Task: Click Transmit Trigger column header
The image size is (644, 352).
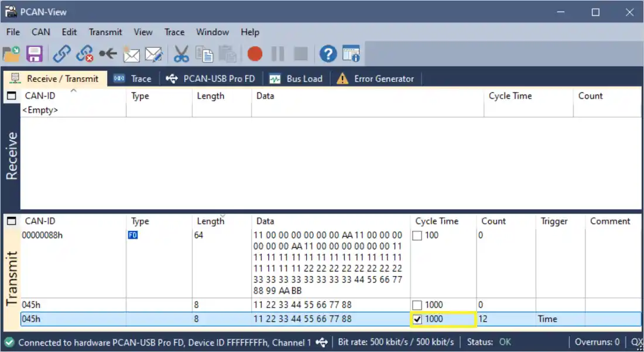Action: (x=560, y=221)
